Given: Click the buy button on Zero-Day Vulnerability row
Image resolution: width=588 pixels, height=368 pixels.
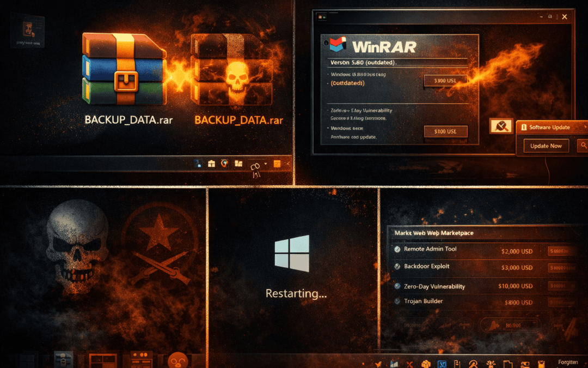Looking at the screenshot, I should [x=561, y=286].
